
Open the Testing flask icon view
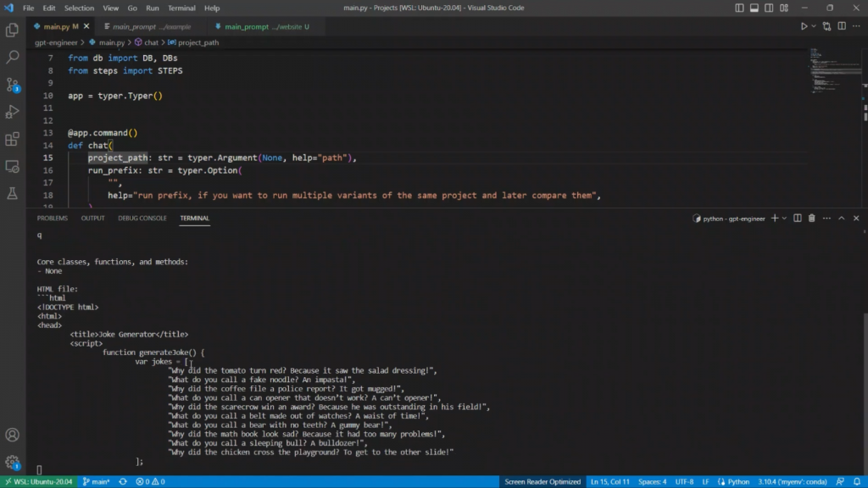pos(13,193)
